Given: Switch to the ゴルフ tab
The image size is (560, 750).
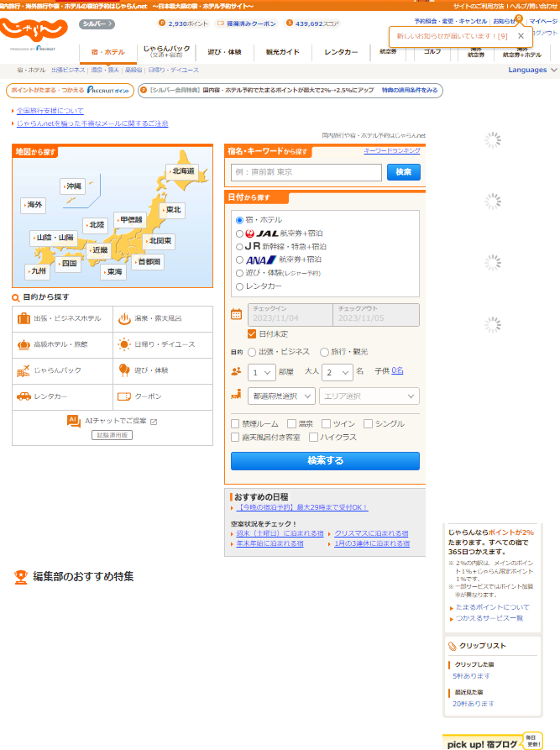Looking at the screenshot, I should pos(432,52).
